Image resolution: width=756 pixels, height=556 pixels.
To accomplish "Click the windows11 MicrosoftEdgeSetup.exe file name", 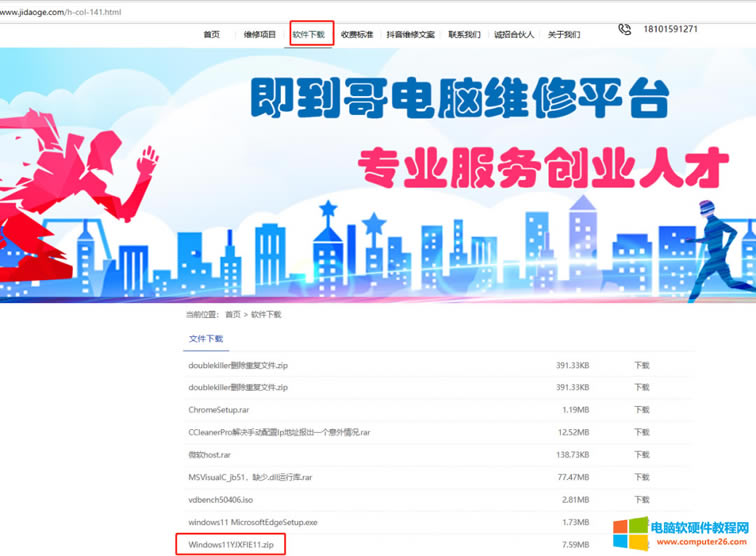I will 253,522.
